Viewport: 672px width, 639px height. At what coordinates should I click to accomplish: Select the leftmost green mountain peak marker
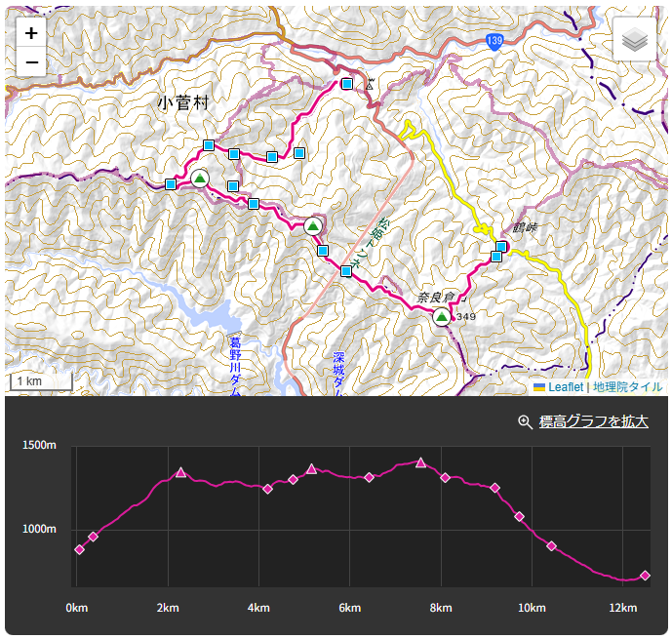200,178
